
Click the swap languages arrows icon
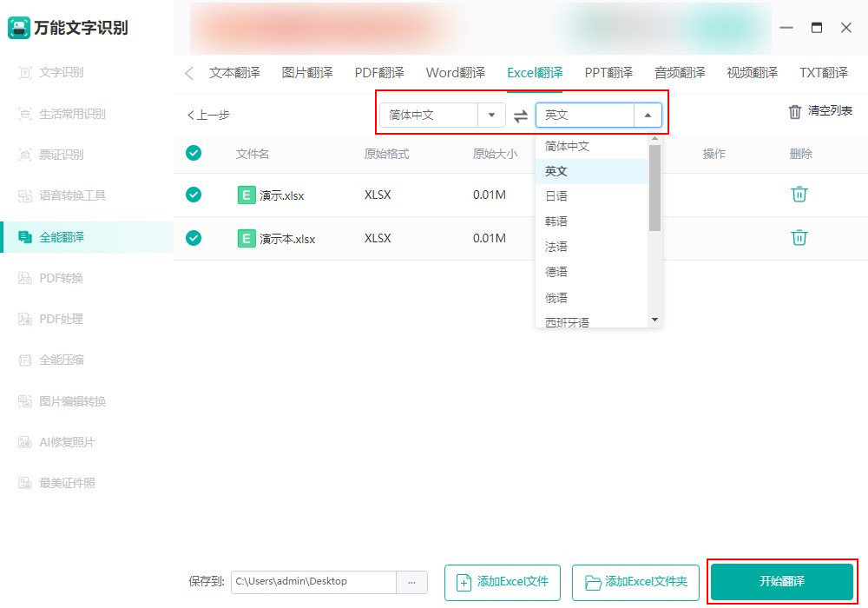[520, 114]
